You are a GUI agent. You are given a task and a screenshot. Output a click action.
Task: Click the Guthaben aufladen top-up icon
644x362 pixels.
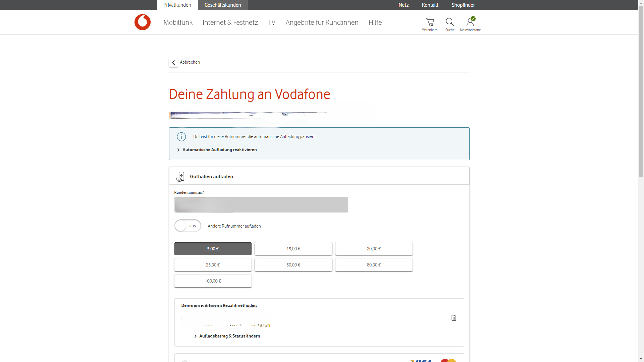180,177
